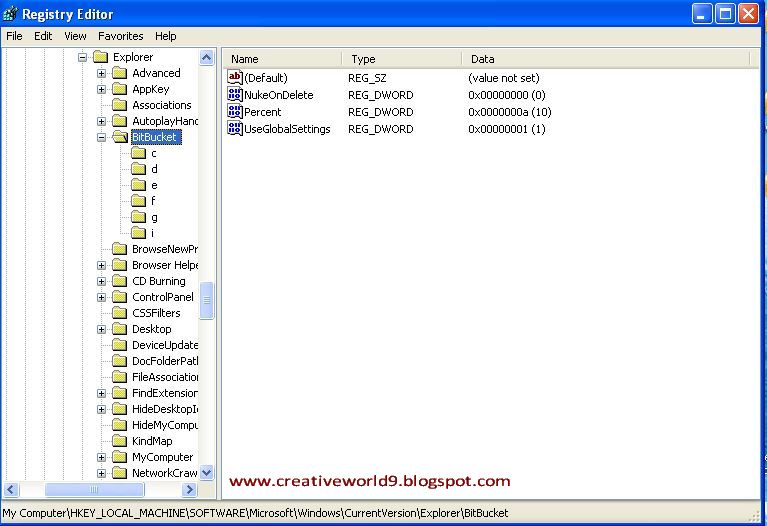Screen dimensions: 767x526
Task: Click data value 0x0000000a (10)
Action: [x=510, y=112]
